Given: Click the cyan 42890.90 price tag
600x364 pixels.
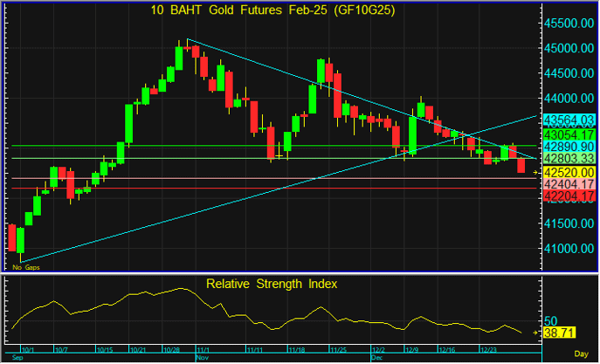Looking at the screenshot, I should click(x=569, y=147).
